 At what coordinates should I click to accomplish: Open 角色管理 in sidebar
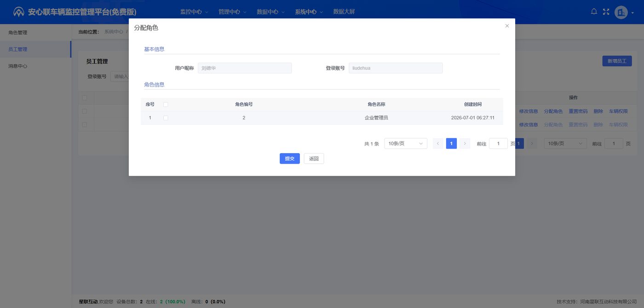[35, 33]
